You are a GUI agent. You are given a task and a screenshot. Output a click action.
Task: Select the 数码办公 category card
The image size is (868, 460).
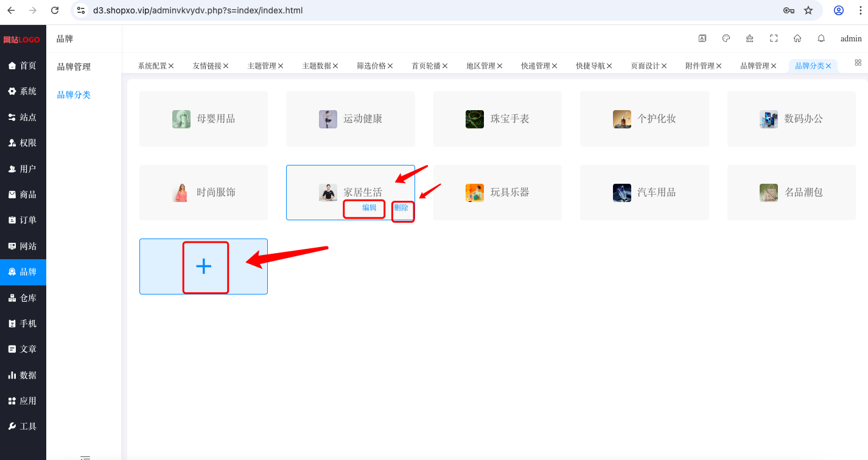(x=791, y=119)
